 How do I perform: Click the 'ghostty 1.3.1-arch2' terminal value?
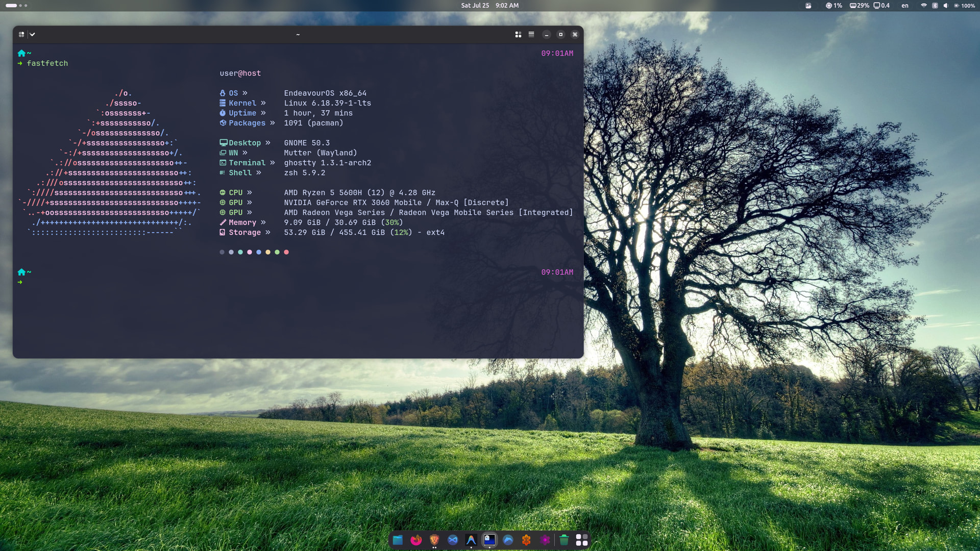(328, 163)
